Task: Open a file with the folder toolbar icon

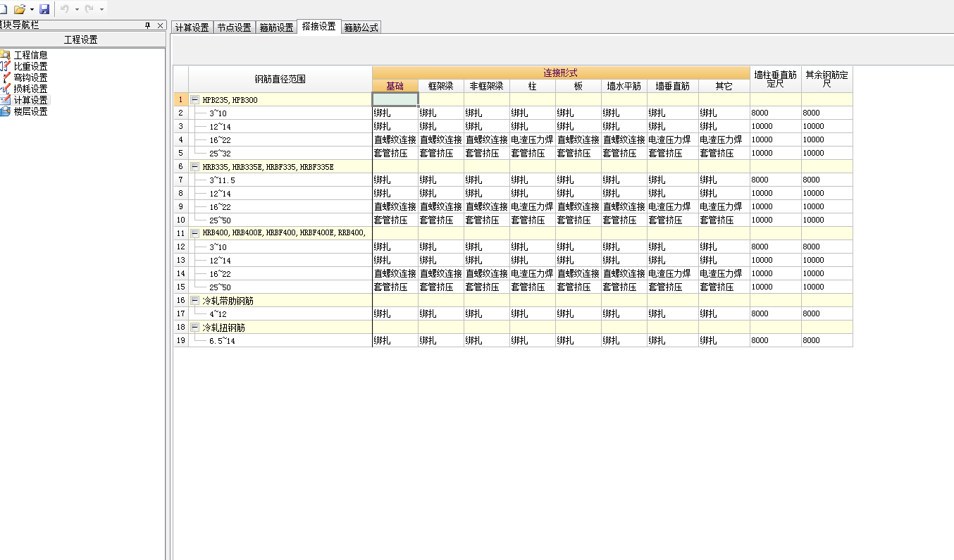Action: 19,9
